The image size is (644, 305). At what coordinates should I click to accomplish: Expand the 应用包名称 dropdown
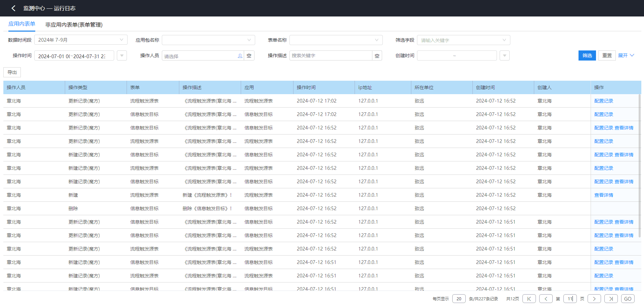point(209,40)
